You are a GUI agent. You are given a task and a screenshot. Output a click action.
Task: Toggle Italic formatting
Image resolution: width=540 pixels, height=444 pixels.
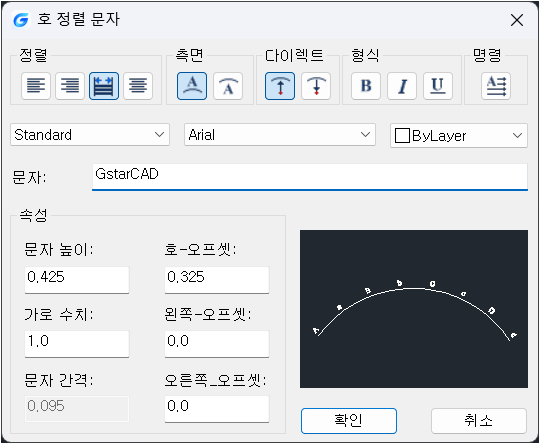click(x=402, y=86)
